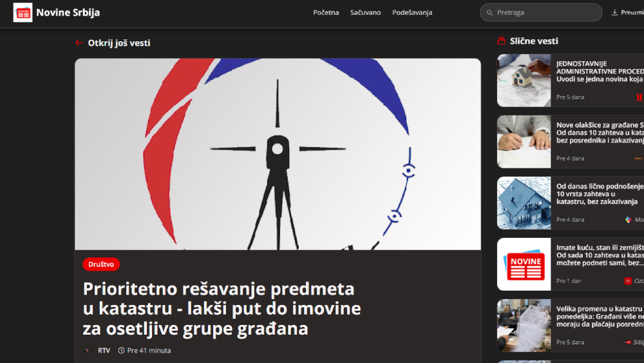Go to the Početna menu item
The width and height of the screenshot is (644, 363).
pyautogui.click(x=326, y=12)
